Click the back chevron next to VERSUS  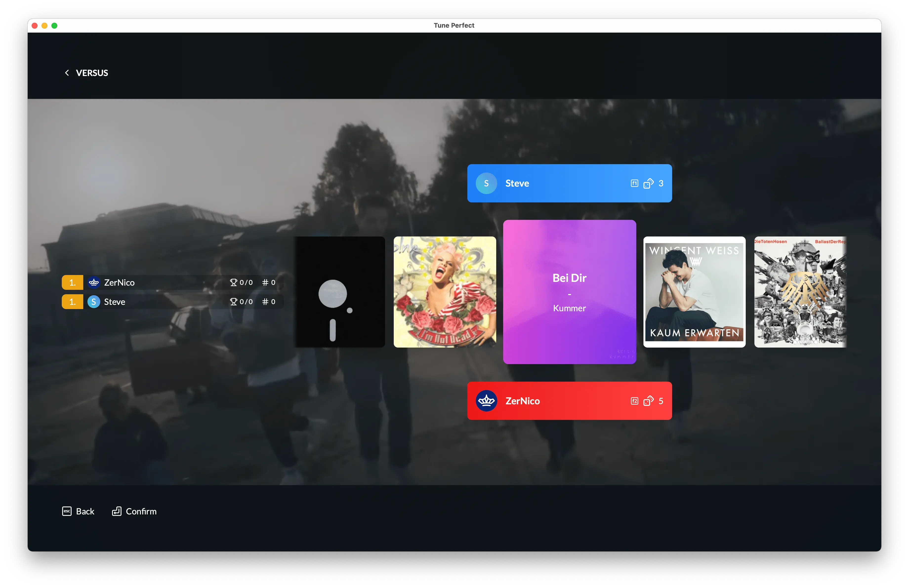coord(67,73)
